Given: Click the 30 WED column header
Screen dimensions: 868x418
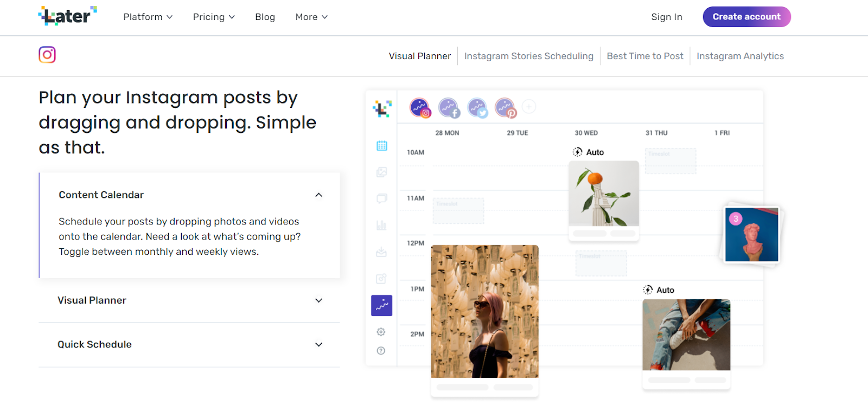Looking at the screenshot, I should tap(586, 133).
